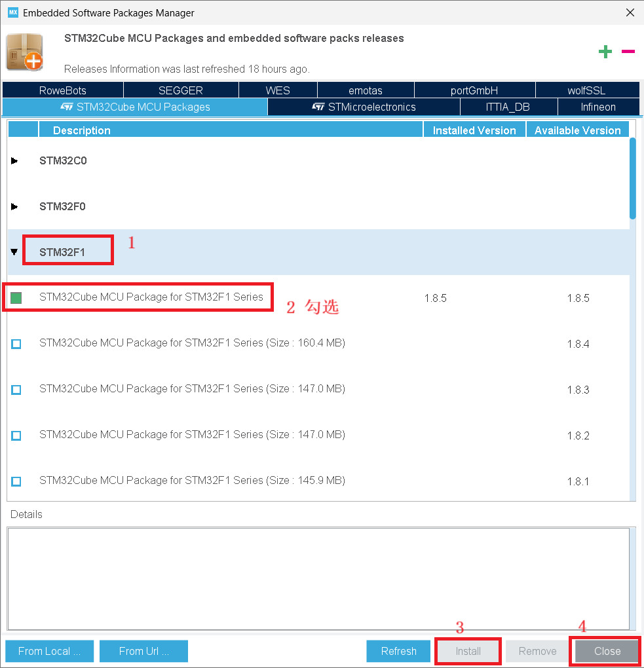Check the STM32F1 package version 1.8.3
Screen dimensions: 644x668
pyautogui.click(x=16, y=390)
